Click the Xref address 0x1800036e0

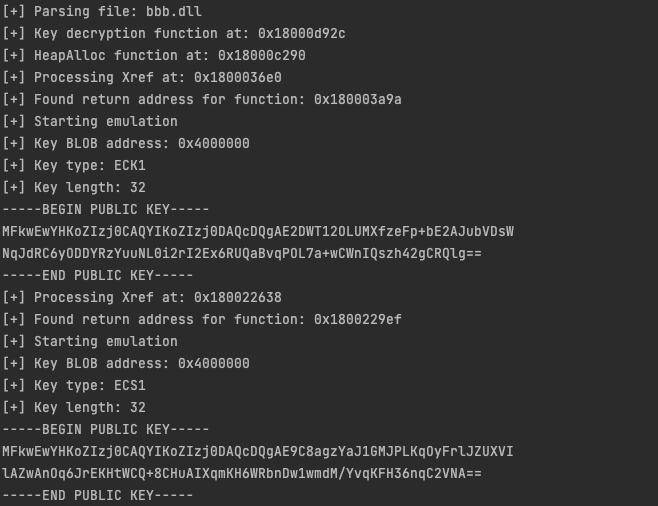click(x=237, y=77)
